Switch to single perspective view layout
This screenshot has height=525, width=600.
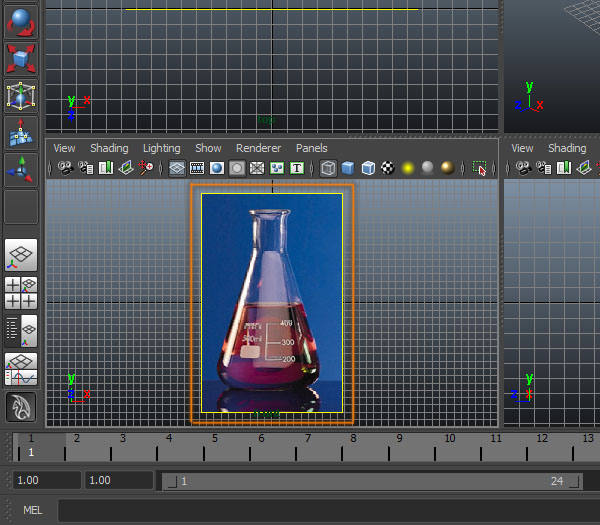pos(21,254)
